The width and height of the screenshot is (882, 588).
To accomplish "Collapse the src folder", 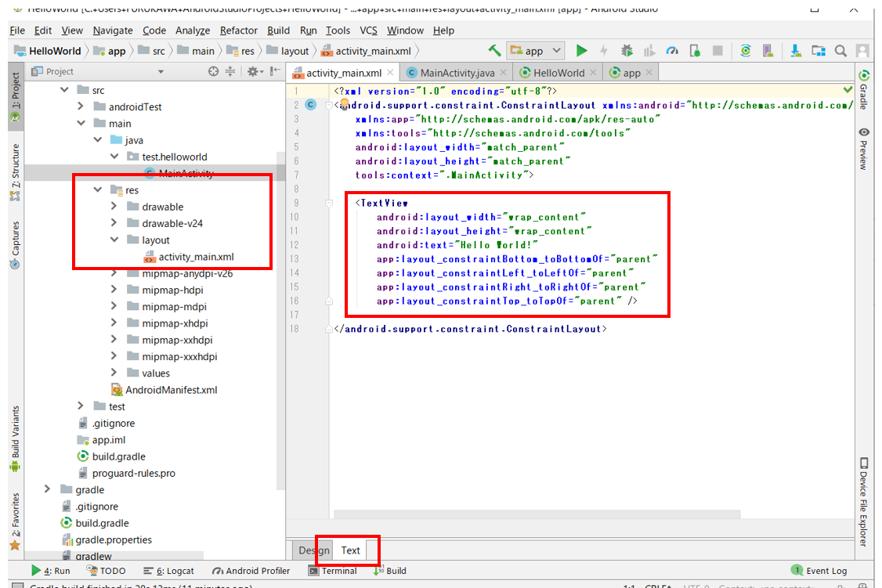I will tap(65, 90).
